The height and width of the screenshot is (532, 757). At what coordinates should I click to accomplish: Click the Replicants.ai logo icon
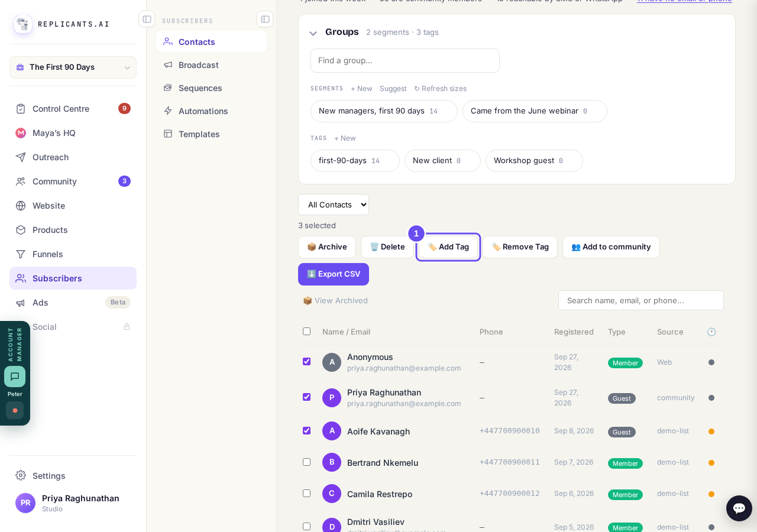pyautogui.click(x=23, y=24)
